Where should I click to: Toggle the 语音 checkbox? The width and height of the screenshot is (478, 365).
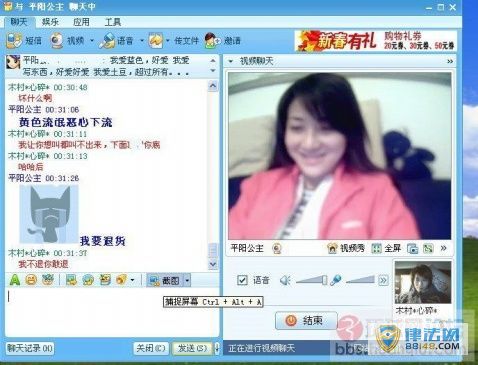[x=242, y=280]
